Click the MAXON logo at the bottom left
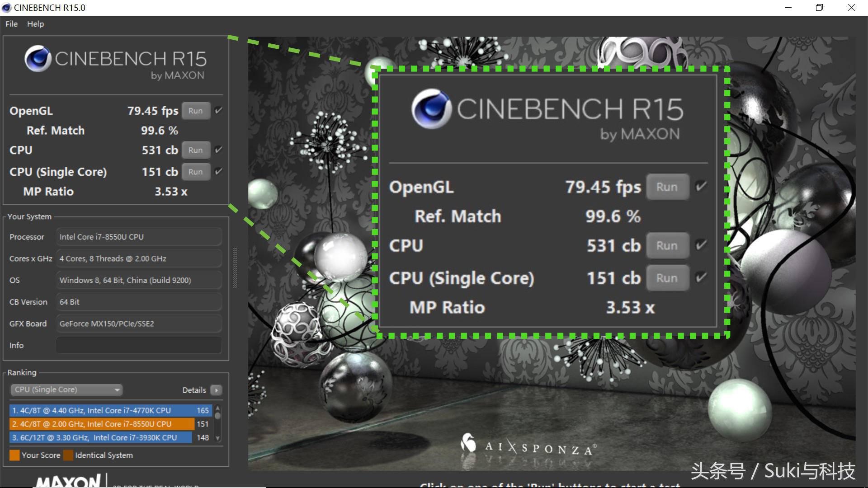 [x=69, y=481]
